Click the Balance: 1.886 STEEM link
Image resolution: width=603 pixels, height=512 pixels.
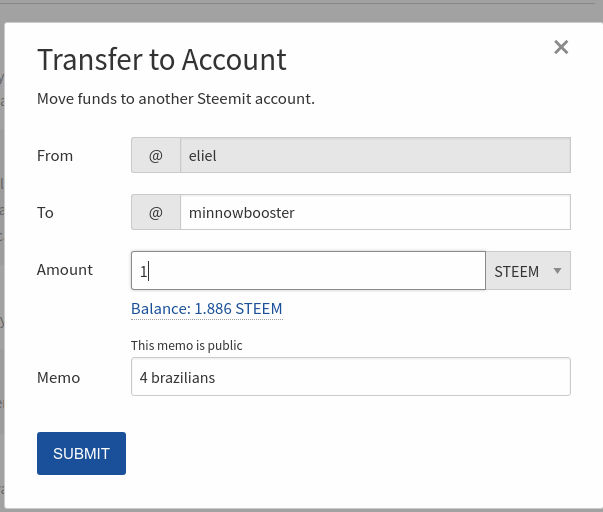pyautogui.click(x=207, y=309)
